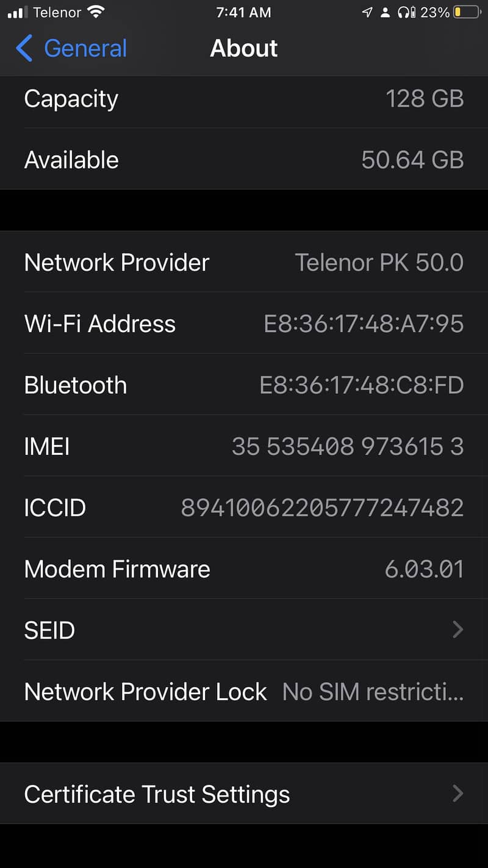Tap the Network Provider Lock row
This screenshot has width=488, height=868.
coord(244,692)
